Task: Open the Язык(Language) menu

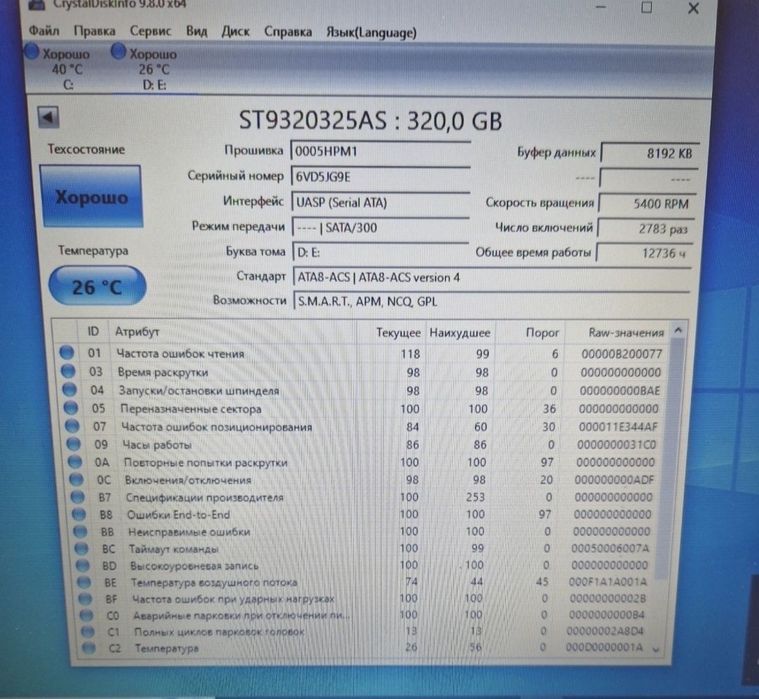Action: click(371, 33)
